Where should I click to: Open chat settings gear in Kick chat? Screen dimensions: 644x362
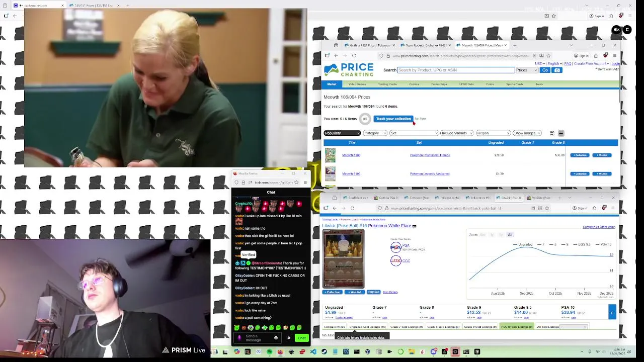pyautogui.click(x=289, y=338)
